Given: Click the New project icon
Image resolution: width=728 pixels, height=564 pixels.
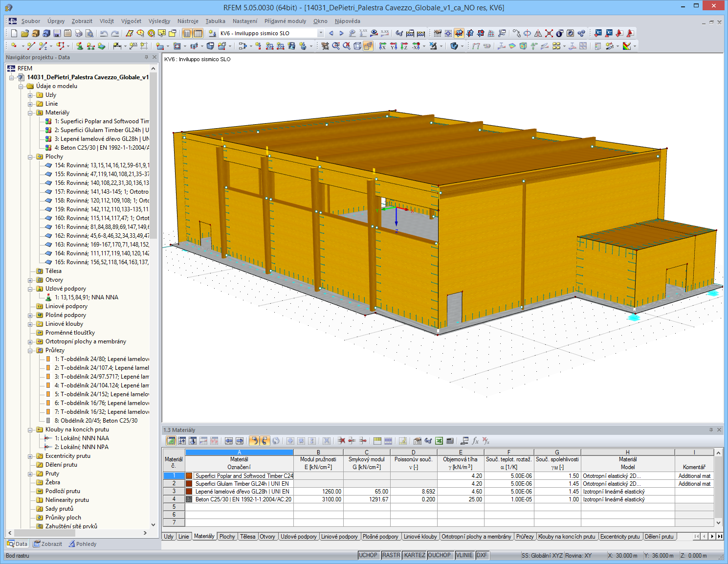Looking at the screenshot, I should point(13,33).
